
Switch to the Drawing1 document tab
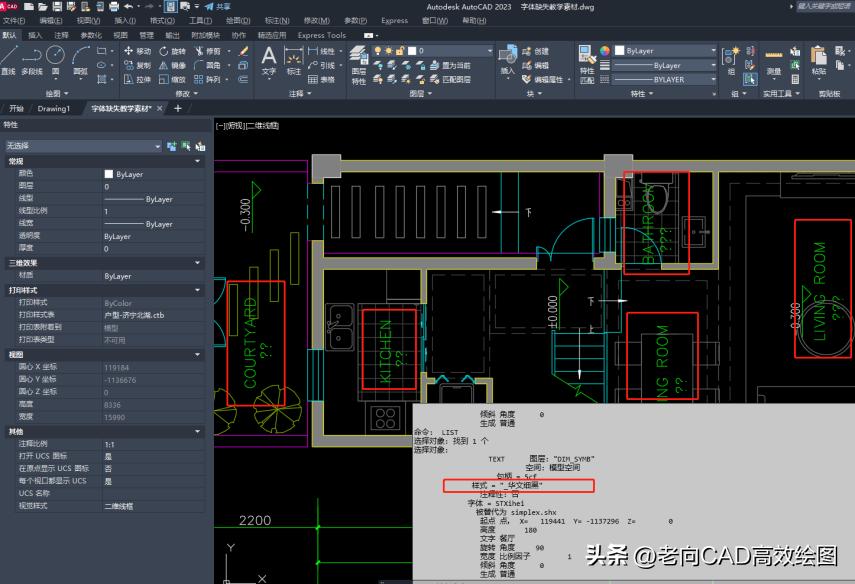tap(54, 109)
